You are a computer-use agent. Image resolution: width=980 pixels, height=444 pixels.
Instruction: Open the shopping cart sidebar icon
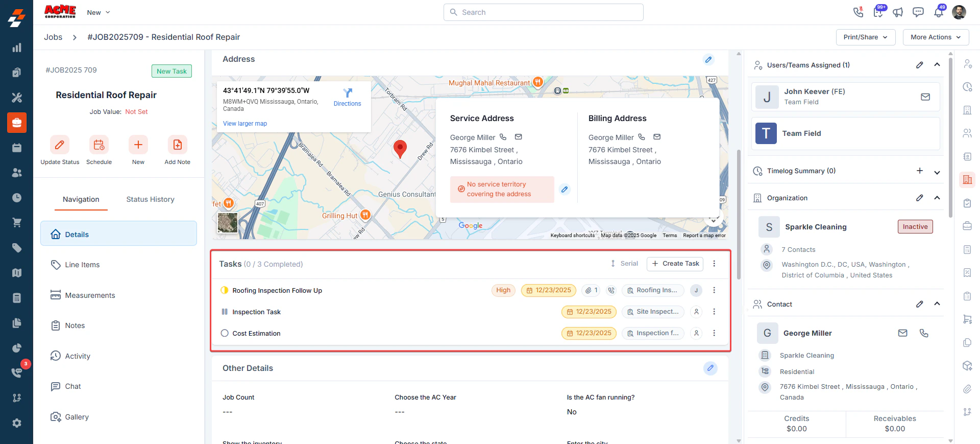coord(17,223)
